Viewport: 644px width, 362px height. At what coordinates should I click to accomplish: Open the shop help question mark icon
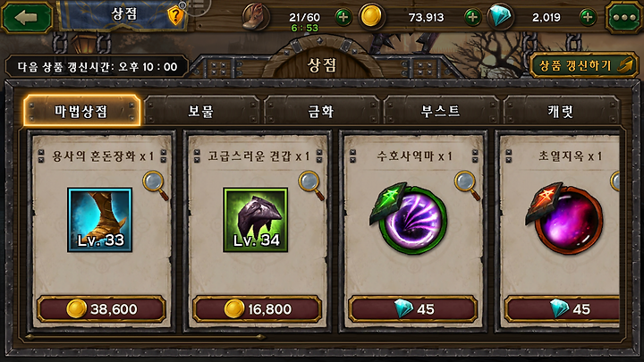click(176, 16)
